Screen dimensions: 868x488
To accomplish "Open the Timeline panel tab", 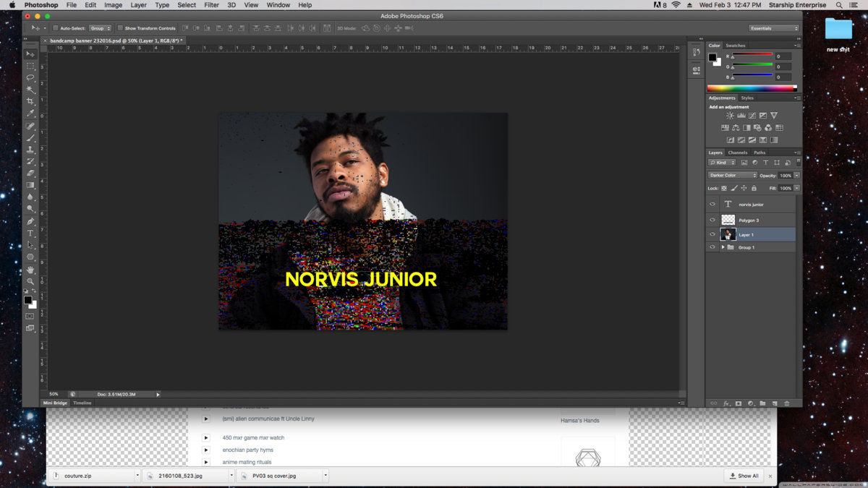I will pos(82,403).
